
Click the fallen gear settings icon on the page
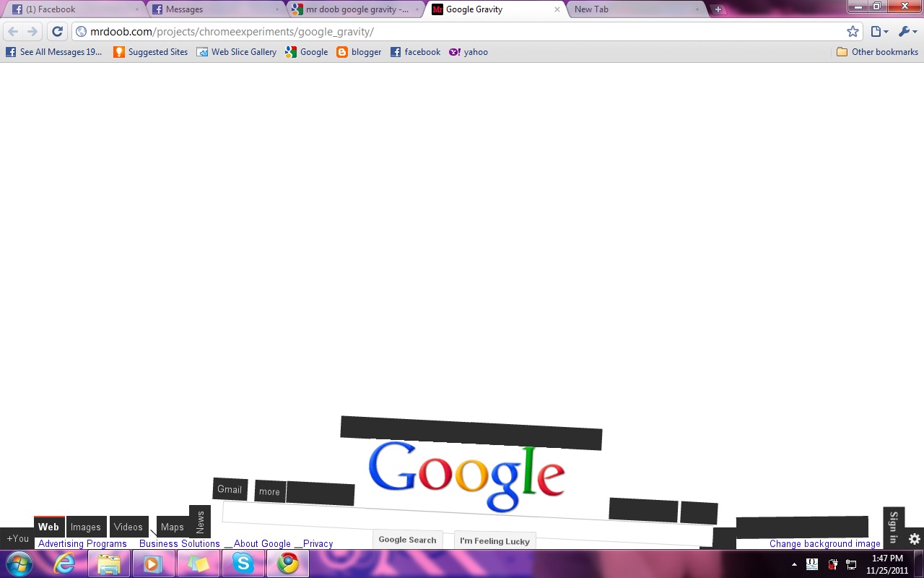tap(914, 539)
